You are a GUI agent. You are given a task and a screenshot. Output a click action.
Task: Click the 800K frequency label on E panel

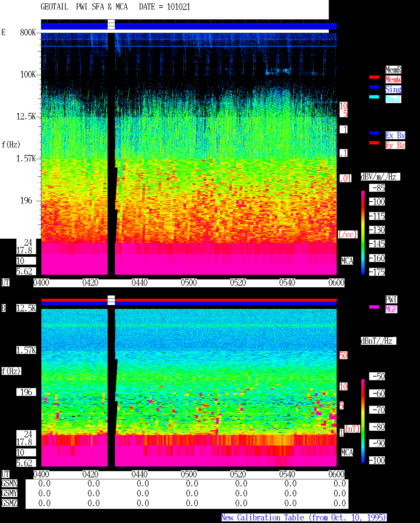[28, 32]
